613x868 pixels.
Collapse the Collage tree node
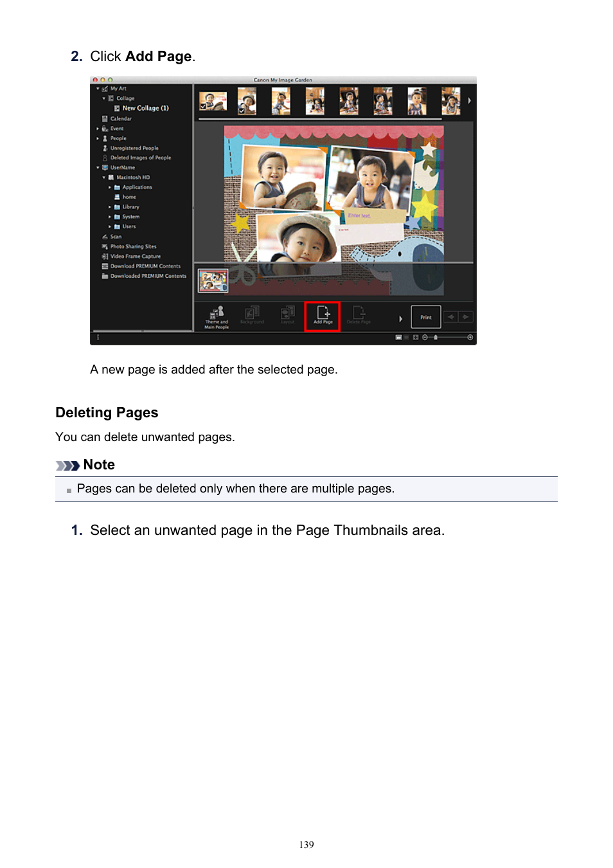tap(103, 98)
